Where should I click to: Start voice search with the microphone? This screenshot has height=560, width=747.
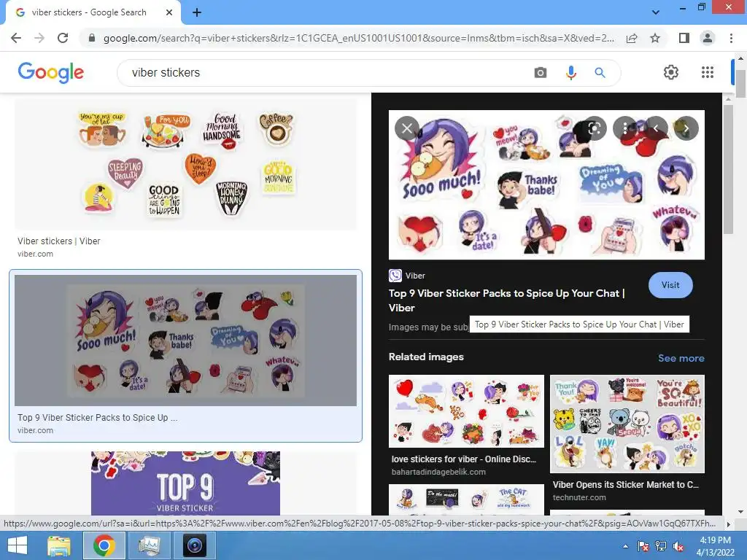tap(570, 73)
